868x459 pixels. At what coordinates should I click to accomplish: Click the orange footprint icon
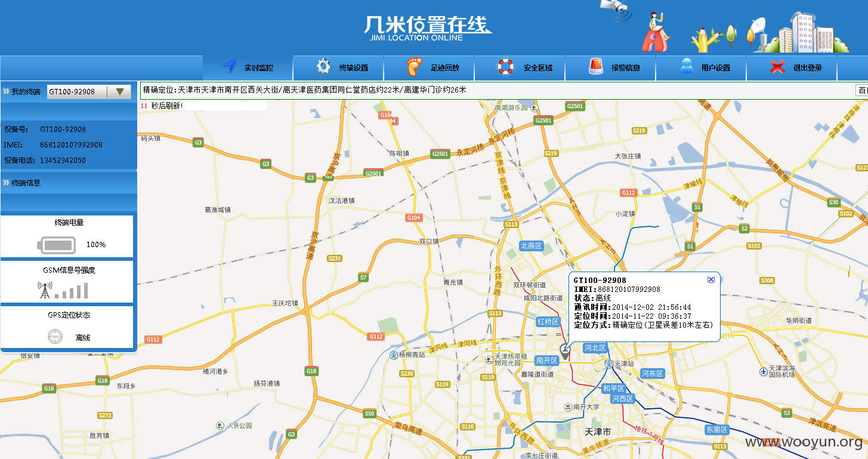click(x=414, y=66)
